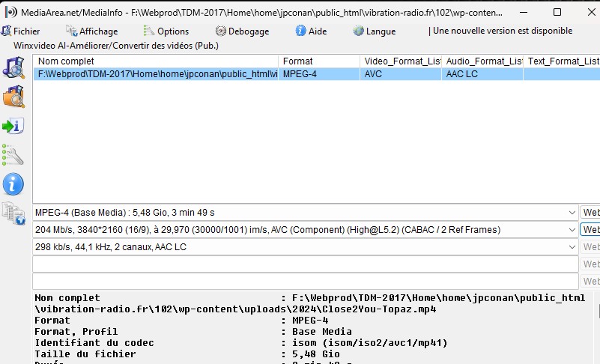
Task: Open the Aide menu
Action: (312, 31)
